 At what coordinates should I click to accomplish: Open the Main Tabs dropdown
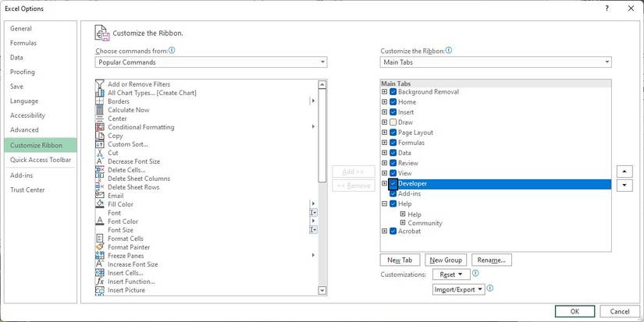click(x=496, y=62)
